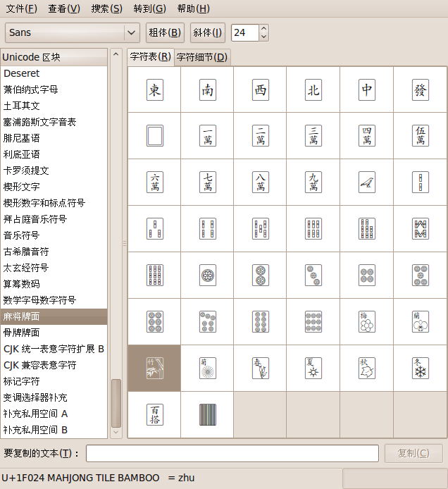The image size is (448, 489).
Task: Choose the three of circles diagonal tile
Action: pos(313,276)
